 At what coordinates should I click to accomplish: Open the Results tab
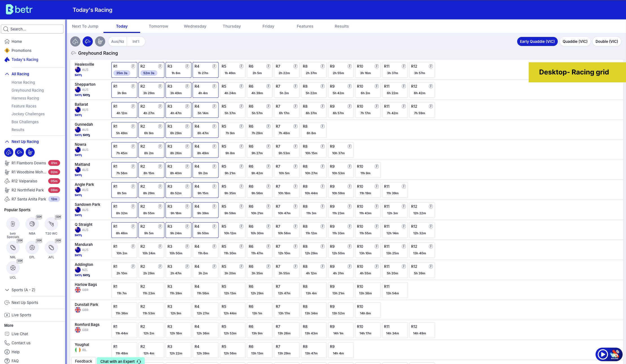pyautogui.click(x=341, y=26)
